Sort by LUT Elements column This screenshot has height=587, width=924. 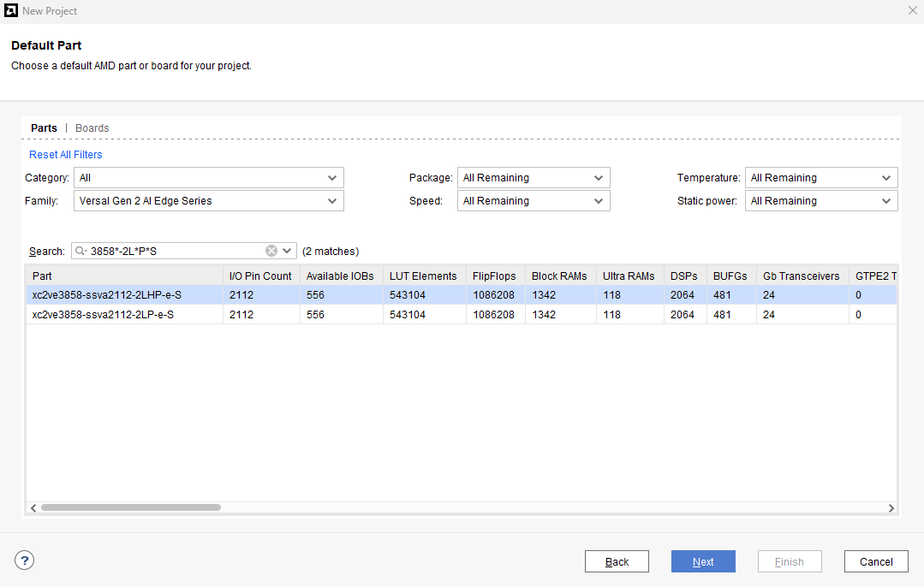pos(424,276)
